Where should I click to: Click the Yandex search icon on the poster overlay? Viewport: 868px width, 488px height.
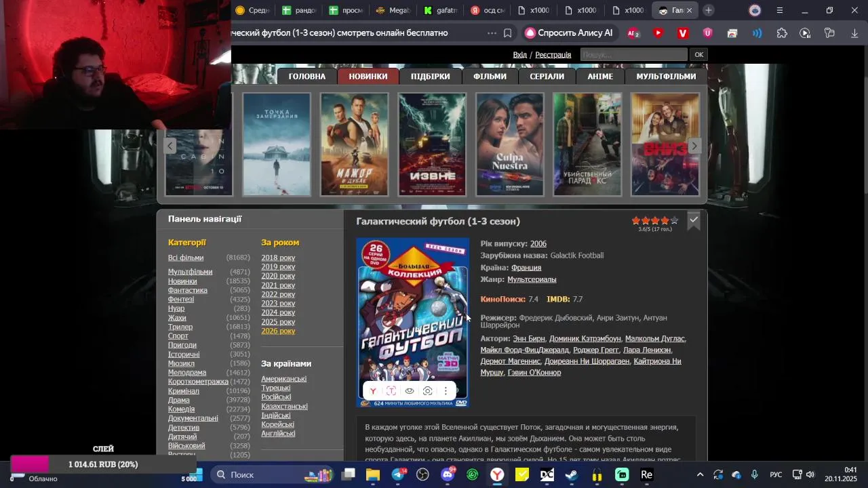click(x=373, y=391)
